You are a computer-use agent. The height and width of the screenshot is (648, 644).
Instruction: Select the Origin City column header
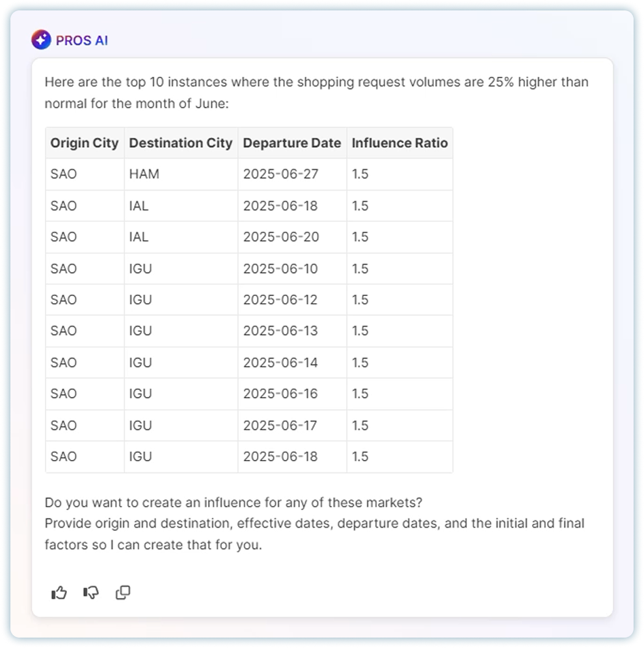85,143
